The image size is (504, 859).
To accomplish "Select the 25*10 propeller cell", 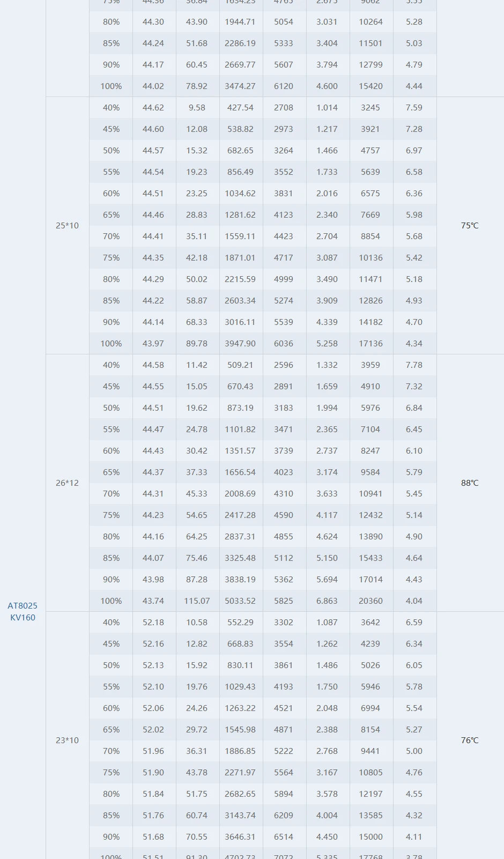I will point(67,226).
